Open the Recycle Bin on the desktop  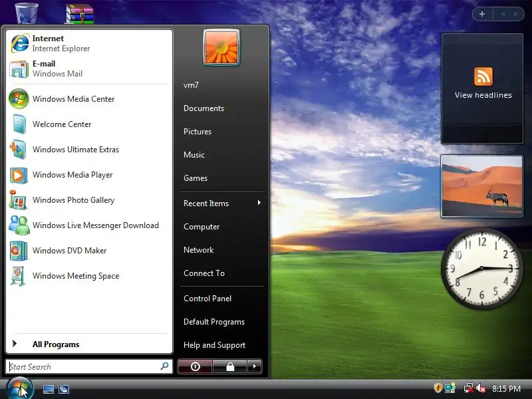pyautogui.click(x=27, y=13)
